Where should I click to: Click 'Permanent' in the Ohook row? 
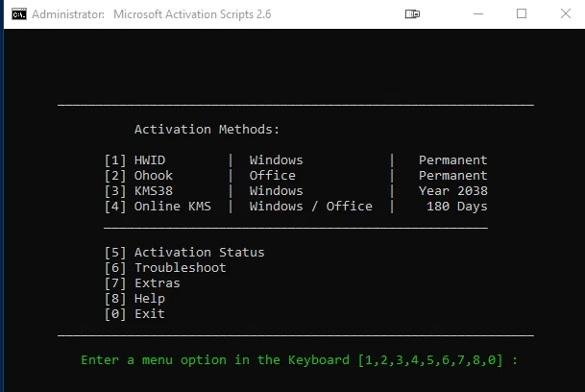pos(453,176)
